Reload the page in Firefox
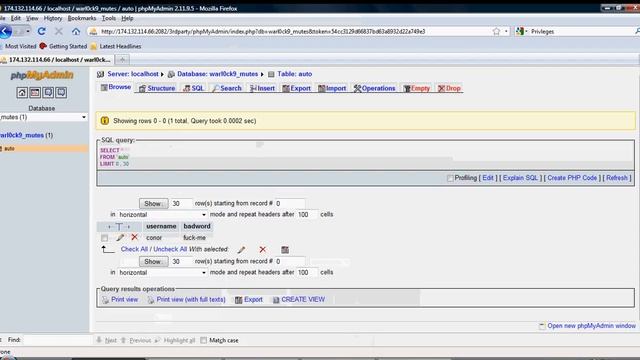Image resolution: width=640 pixels, height=360 pixels. pyautogui.click(x=42, y=31)
